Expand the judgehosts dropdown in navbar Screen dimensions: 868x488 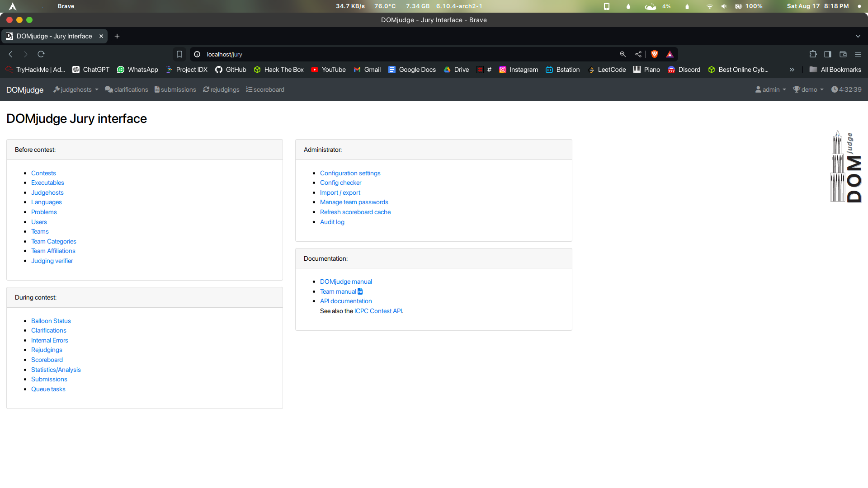click(75, 89)
